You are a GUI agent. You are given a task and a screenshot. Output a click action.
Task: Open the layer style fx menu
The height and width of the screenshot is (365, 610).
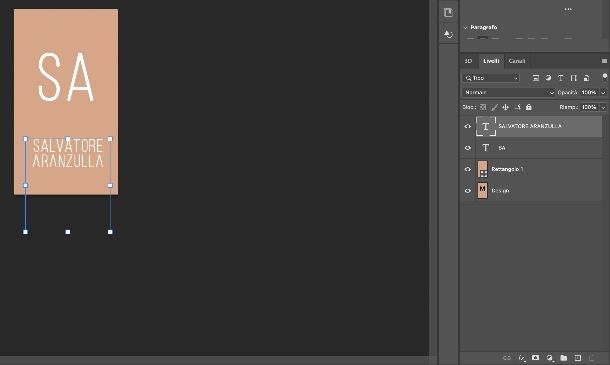[x=522, y=358]
